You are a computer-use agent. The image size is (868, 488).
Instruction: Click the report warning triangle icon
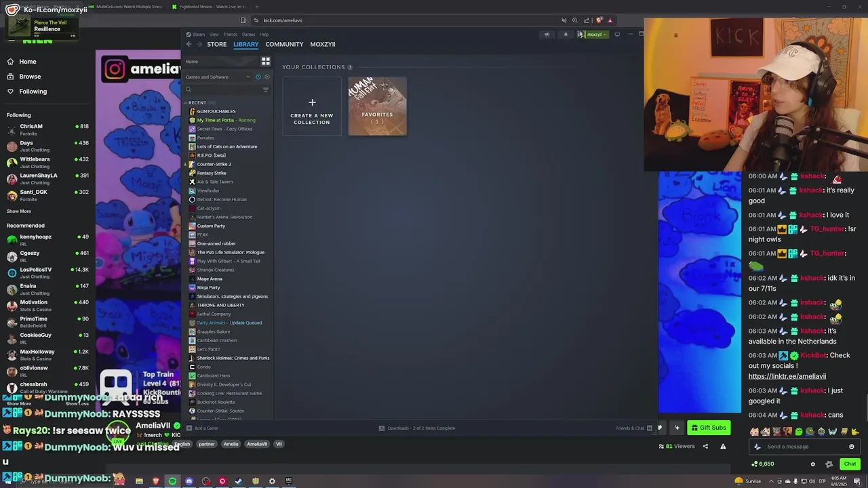[723, 446]
